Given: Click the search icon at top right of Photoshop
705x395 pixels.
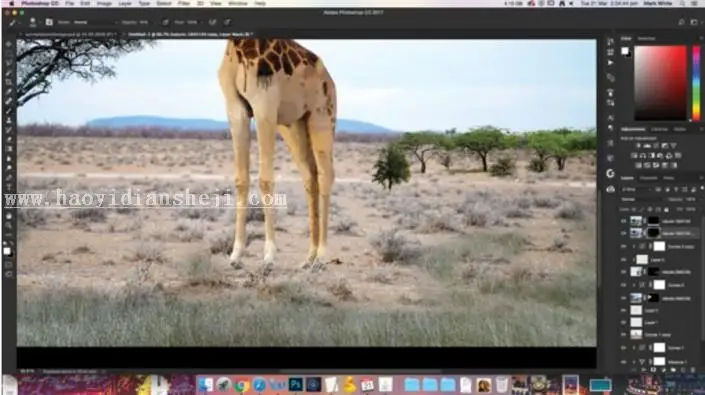Looking at the screenshot, I should pyautogui.click(x=681, y=22).
